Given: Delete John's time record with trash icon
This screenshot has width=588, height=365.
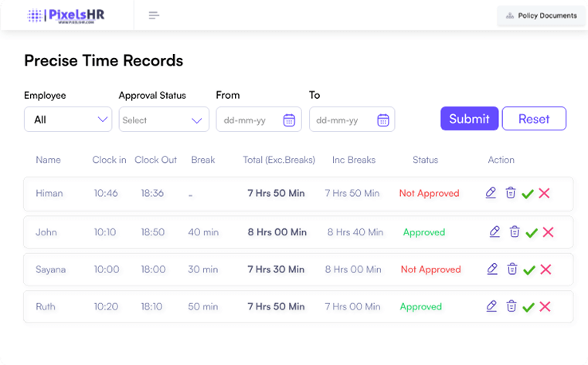Looking at the screenshot, I should coord(515,232).
